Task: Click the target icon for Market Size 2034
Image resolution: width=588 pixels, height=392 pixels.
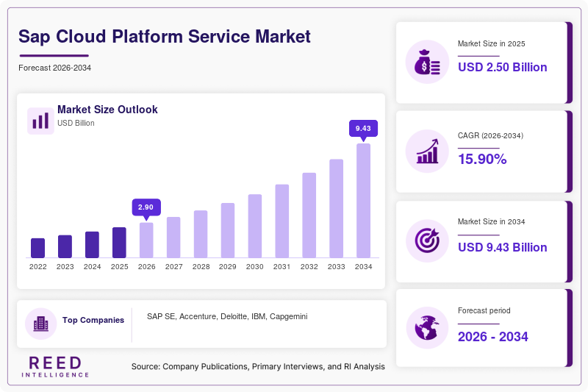Action: tap(427, 240)
